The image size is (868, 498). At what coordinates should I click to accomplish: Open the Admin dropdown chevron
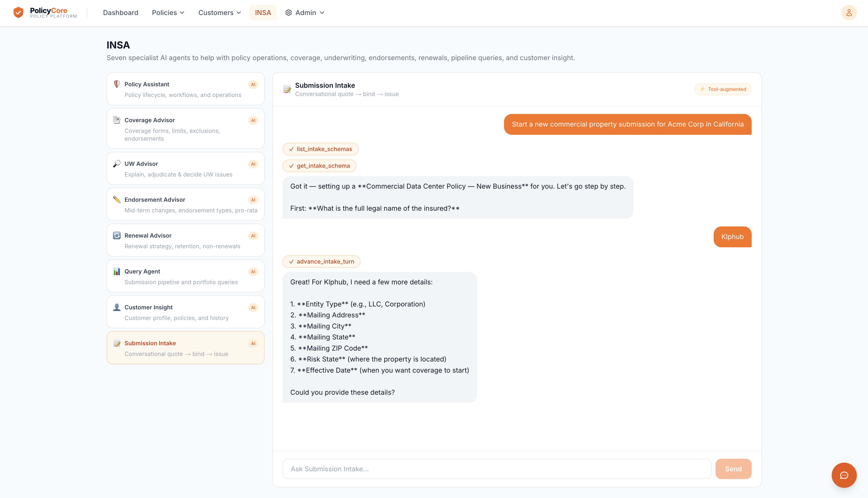point(322,13)
